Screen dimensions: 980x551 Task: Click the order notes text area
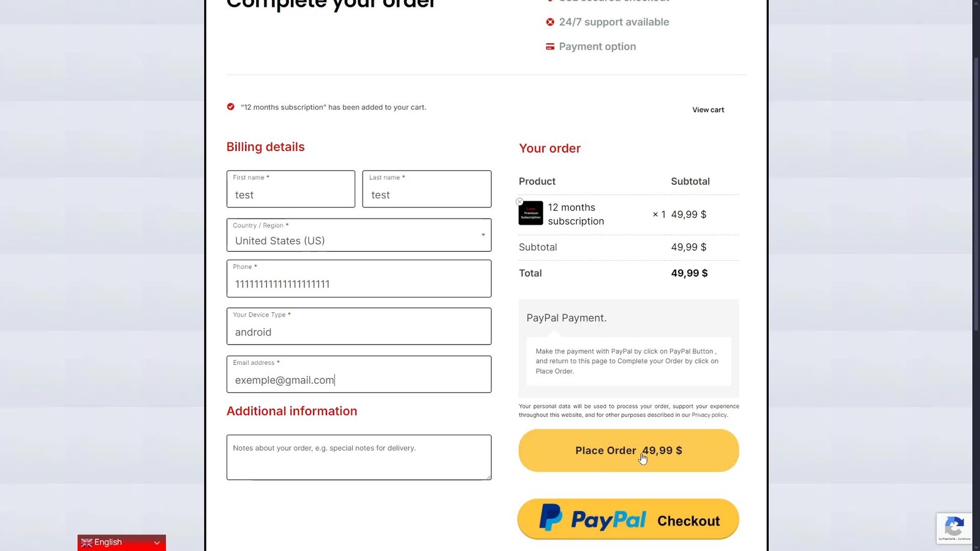[359, 457]
